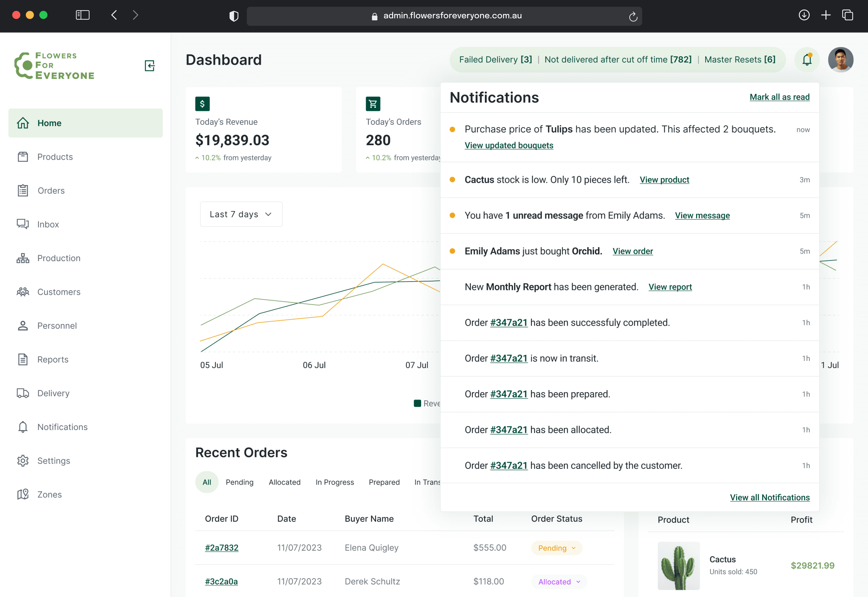868x597 pixels.
Task: Open the Allocated order status dropdown
Action: coord(559,582)
